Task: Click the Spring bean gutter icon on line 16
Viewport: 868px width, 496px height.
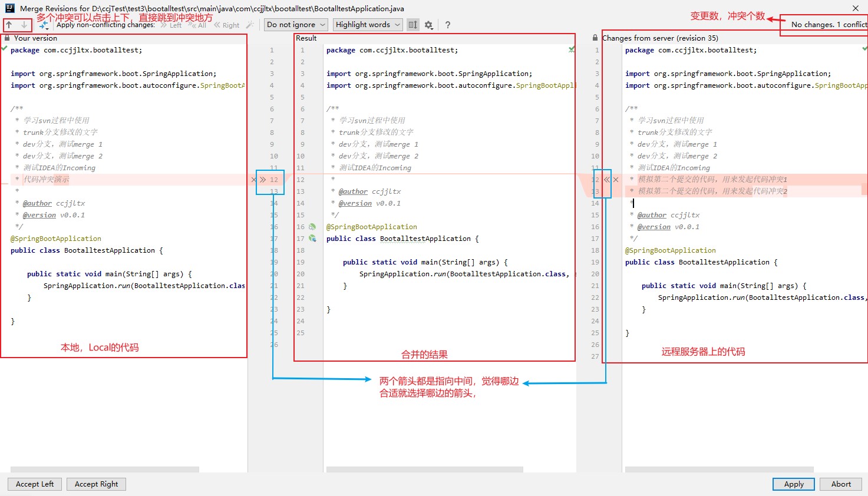Action: [312, 227]
